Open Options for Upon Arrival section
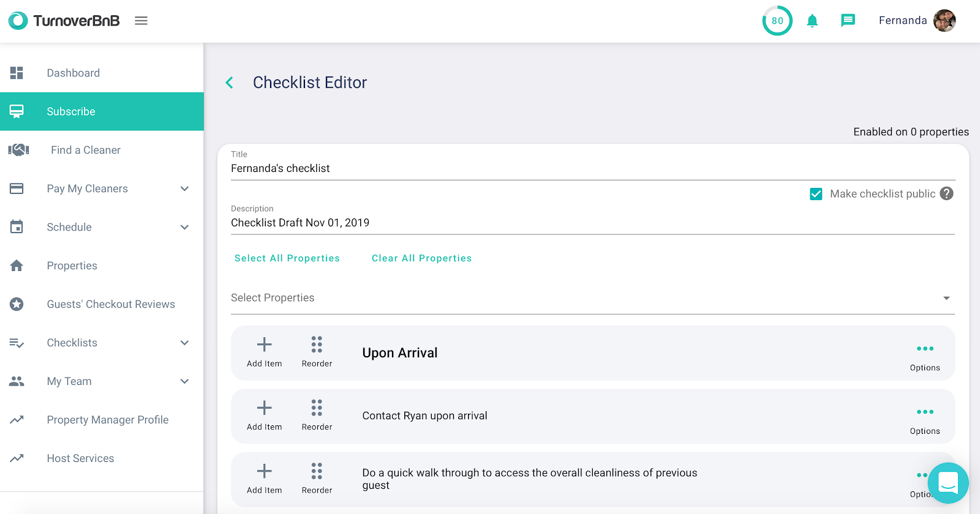 point(924,355)
